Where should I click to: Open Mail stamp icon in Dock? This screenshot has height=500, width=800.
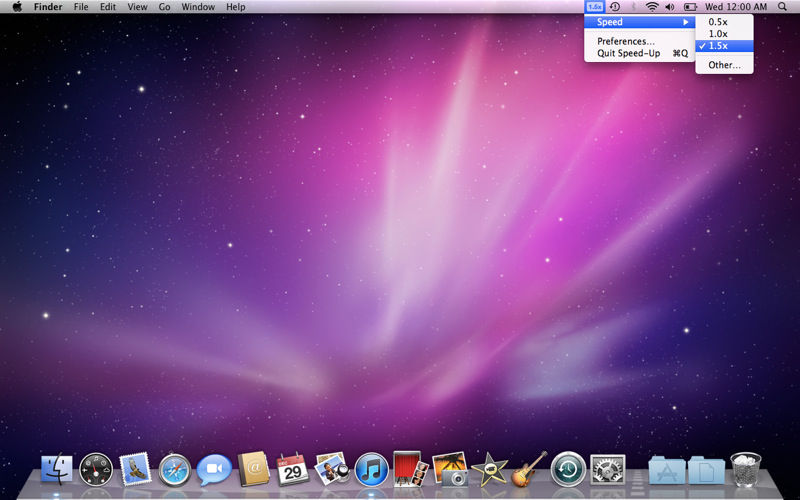point(135,469)
